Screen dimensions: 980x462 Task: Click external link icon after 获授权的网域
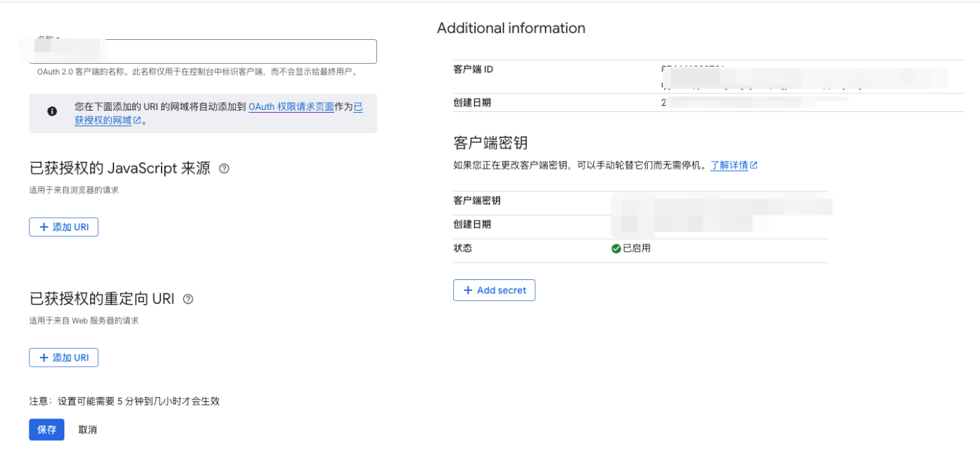(x=137, y=120)
